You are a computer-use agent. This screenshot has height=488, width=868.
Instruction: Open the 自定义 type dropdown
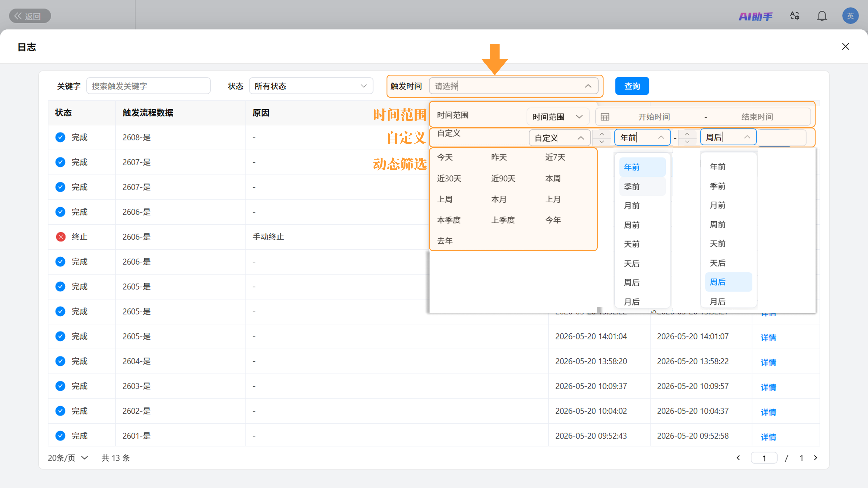[559, 137]
